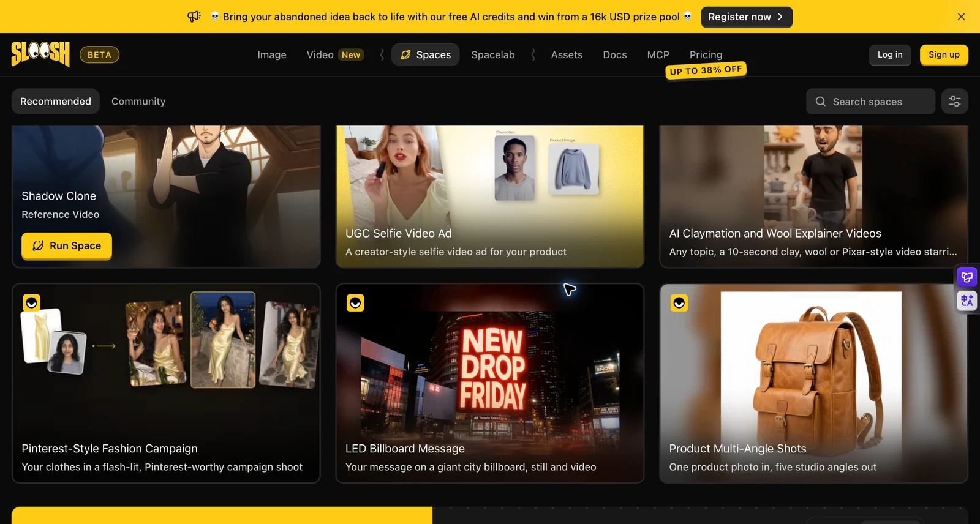Open UGC Selfie Video Ad card
This screenshot has width=980, height=524.
[x=490, y=196]
